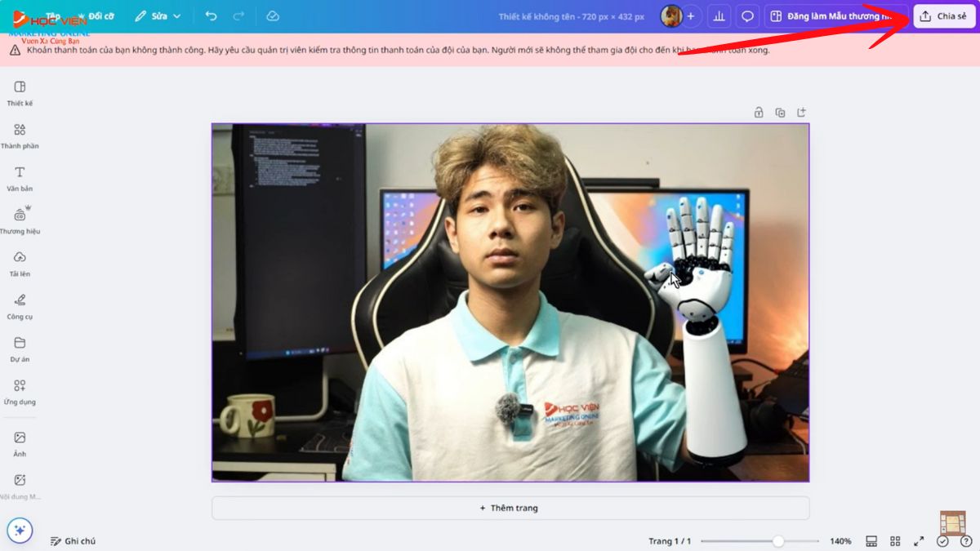Toggle grid view of pages
Viewport: 980px width, 551px height.
point(895,541)
